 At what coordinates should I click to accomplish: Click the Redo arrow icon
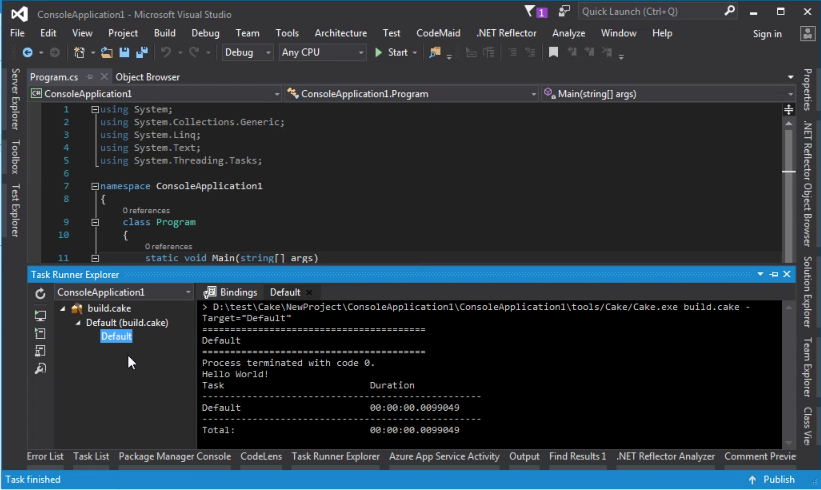(x=194, y=52)
